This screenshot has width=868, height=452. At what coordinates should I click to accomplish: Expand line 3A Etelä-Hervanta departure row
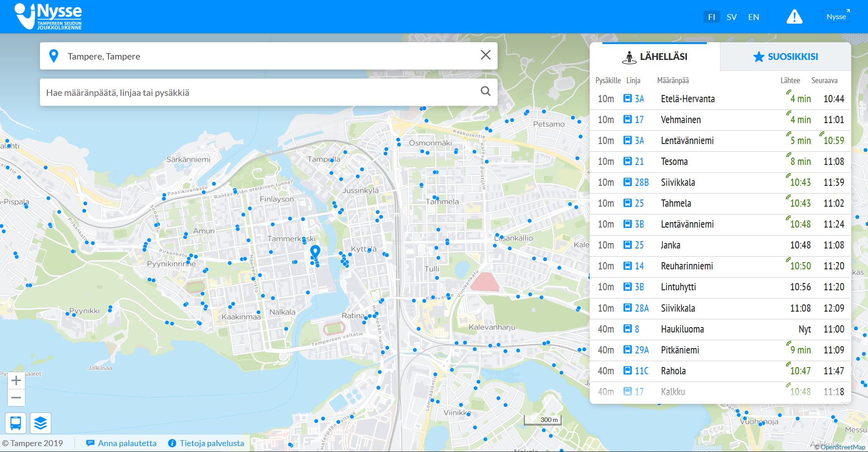click(x=720, y=99)
